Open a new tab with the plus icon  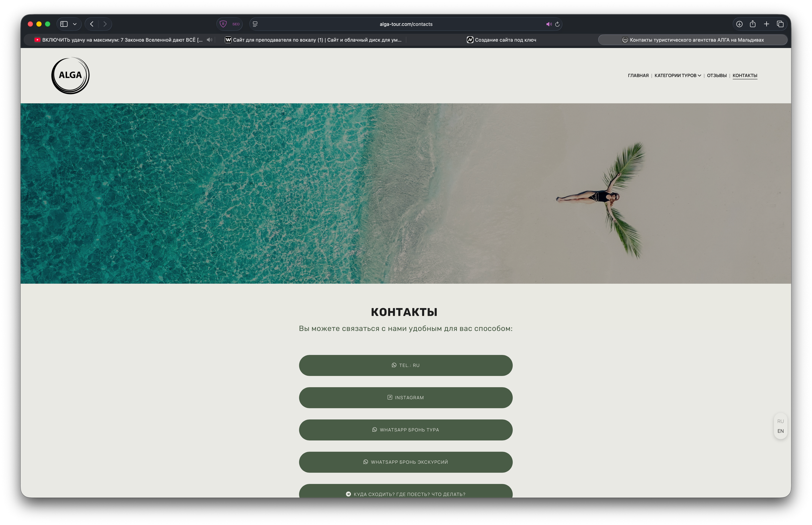click(766, 24)
